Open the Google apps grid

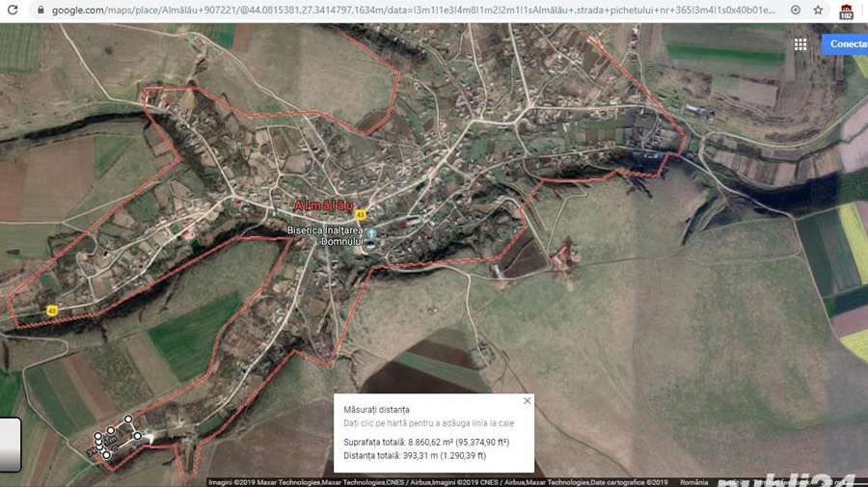(800, 44)
